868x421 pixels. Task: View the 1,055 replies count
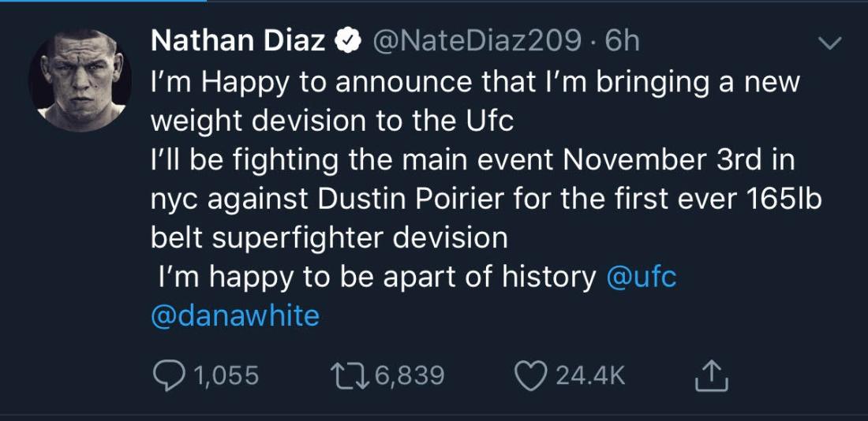(x=226, y=376)
